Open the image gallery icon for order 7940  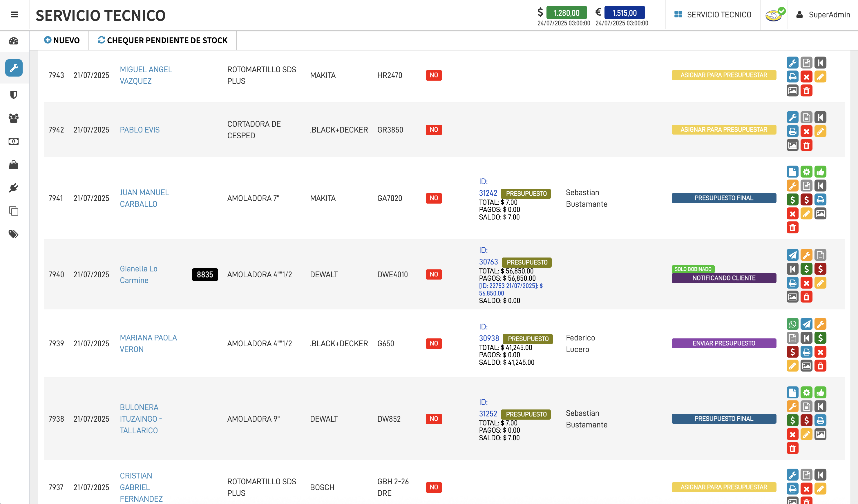point(792,297)
